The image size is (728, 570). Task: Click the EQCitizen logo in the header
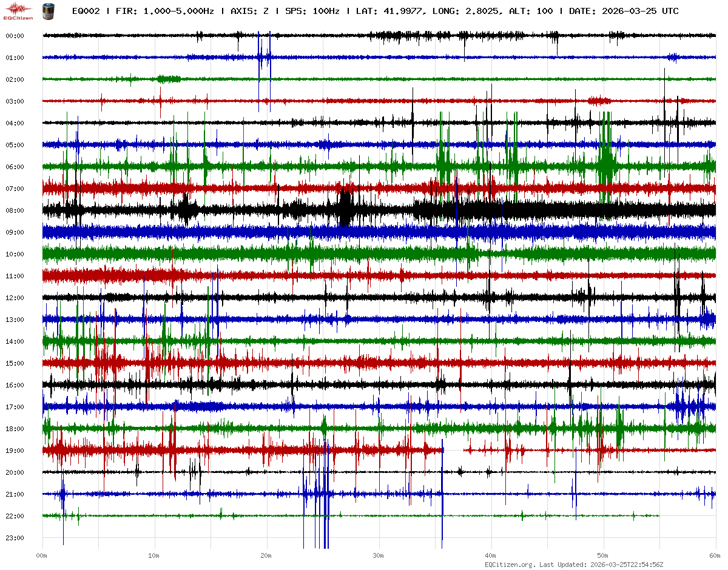click(x=18, y=11)
